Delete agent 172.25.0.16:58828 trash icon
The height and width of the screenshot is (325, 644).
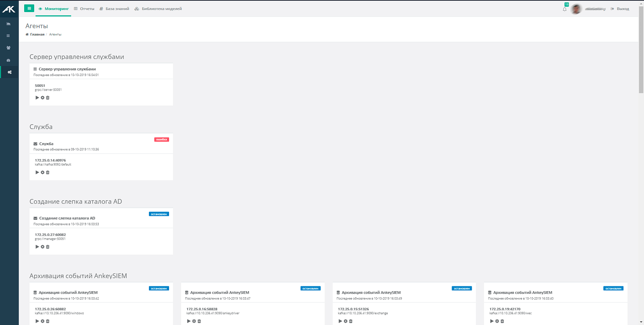[199, 321]
